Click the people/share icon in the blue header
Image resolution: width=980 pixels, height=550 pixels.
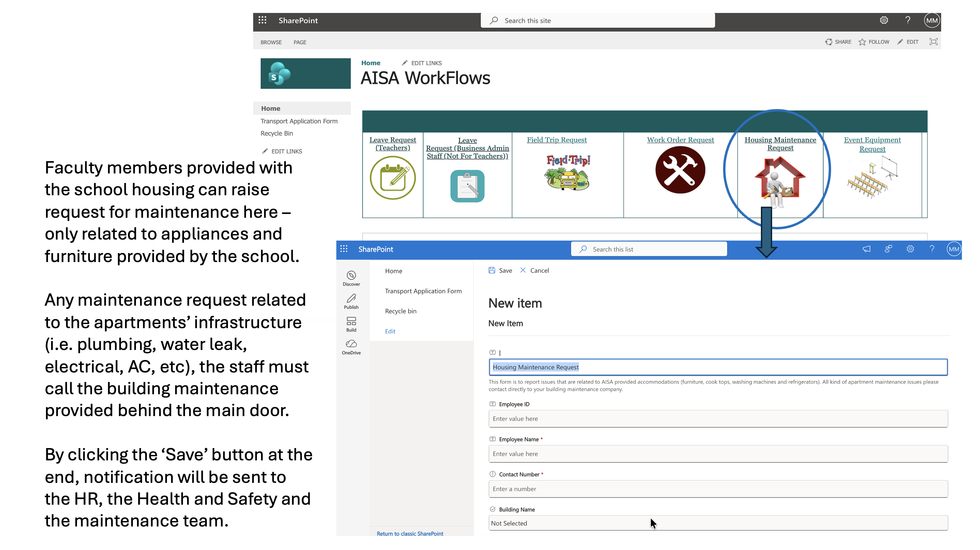(888, 249)
